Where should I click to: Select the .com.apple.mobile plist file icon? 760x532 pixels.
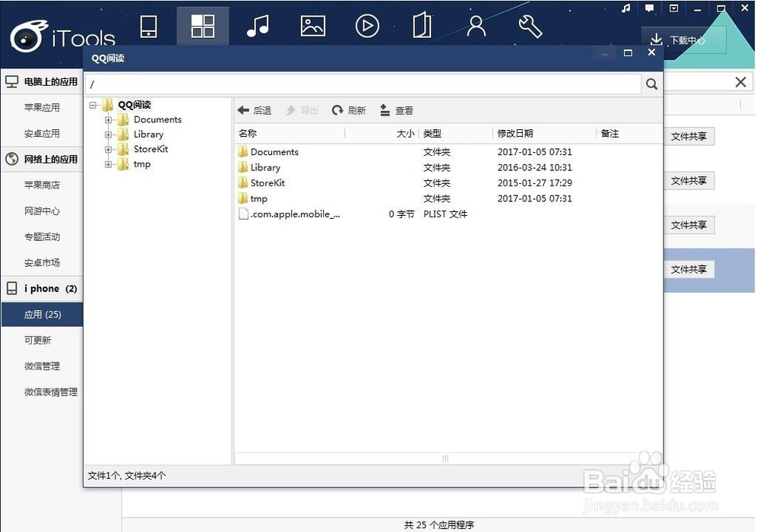tap(243, 214)
